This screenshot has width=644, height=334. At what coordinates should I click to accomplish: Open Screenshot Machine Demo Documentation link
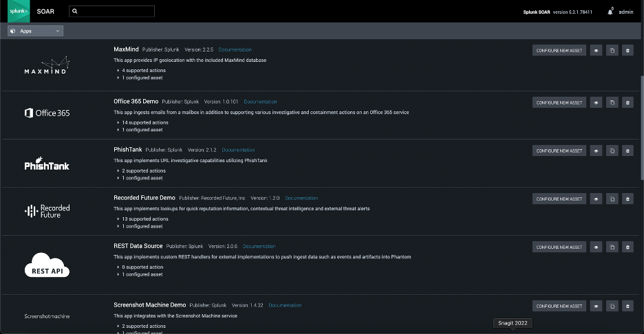tap(285, 305)
